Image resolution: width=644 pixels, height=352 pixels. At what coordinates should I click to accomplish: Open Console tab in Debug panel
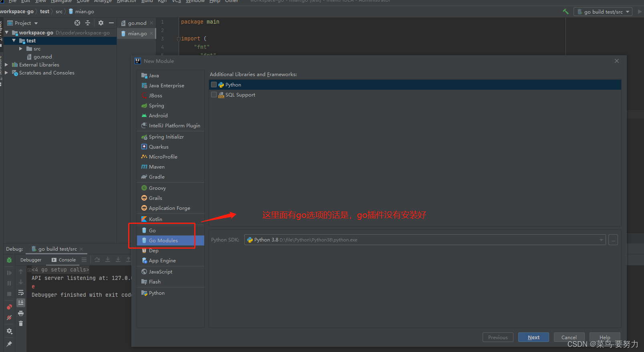click(x=63, y=260)
